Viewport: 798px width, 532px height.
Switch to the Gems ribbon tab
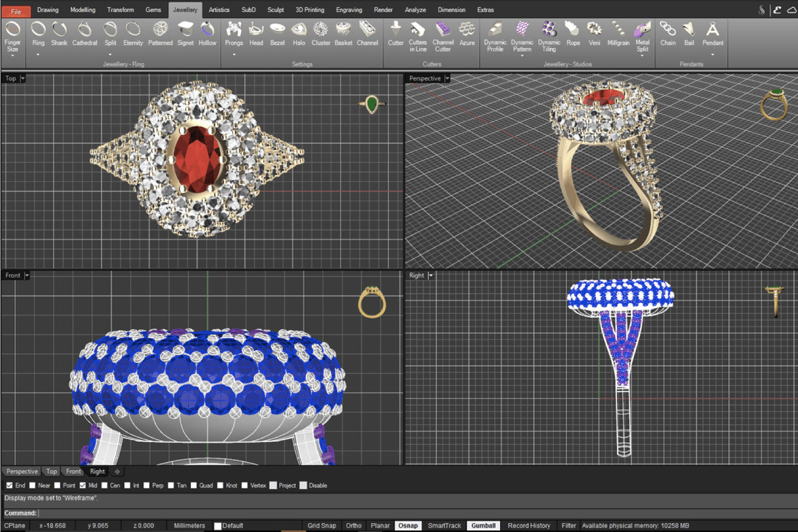[153, 10]
